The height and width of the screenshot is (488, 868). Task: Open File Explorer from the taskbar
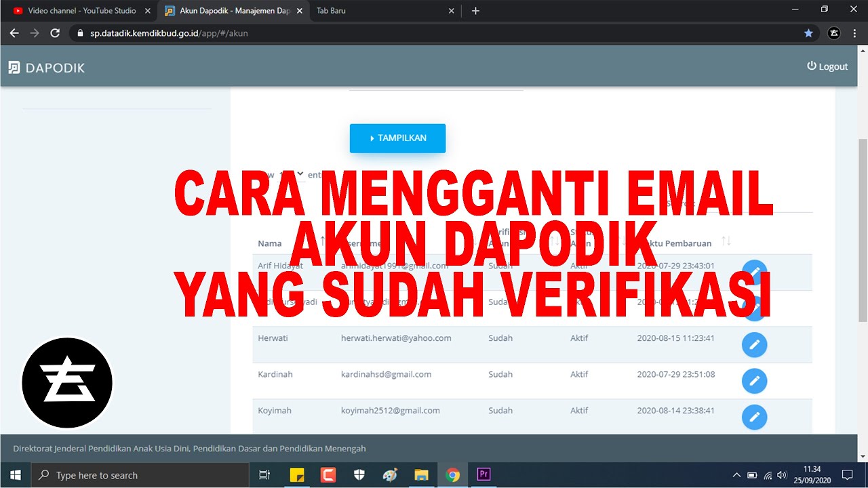click(x=421, y=475)
